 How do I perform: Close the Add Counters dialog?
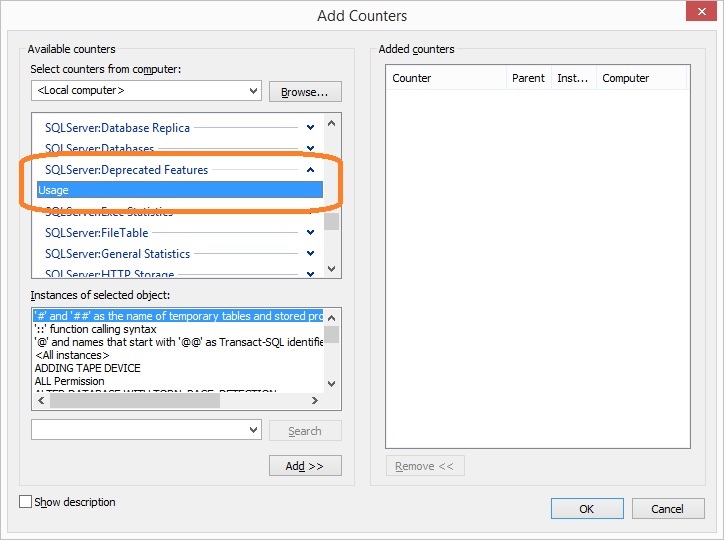[x=701, y=12]
